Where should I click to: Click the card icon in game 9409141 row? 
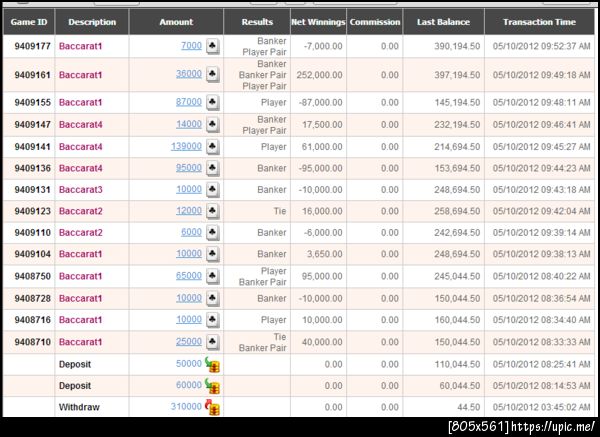pyautogui.click(x=213, y=147)
